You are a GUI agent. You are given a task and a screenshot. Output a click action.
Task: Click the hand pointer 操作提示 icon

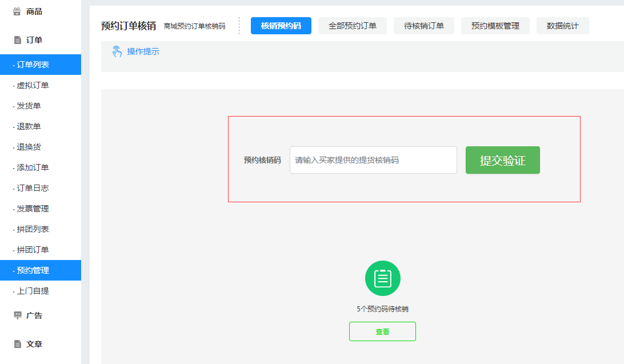point(117,52)
